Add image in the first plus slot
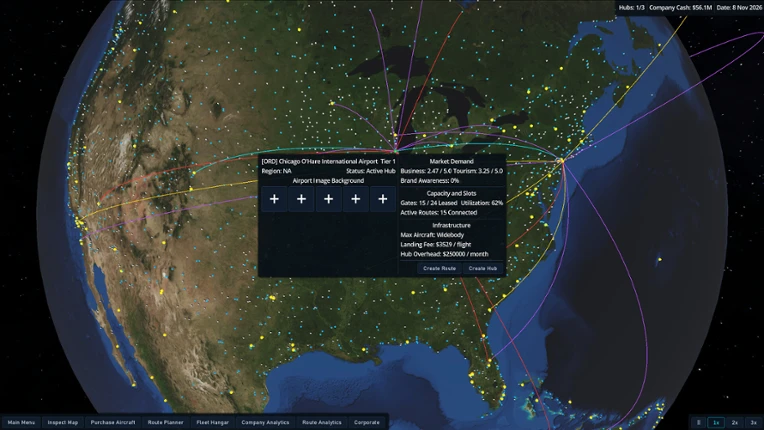This screenshot has width=764, height=430. (274, 199)
